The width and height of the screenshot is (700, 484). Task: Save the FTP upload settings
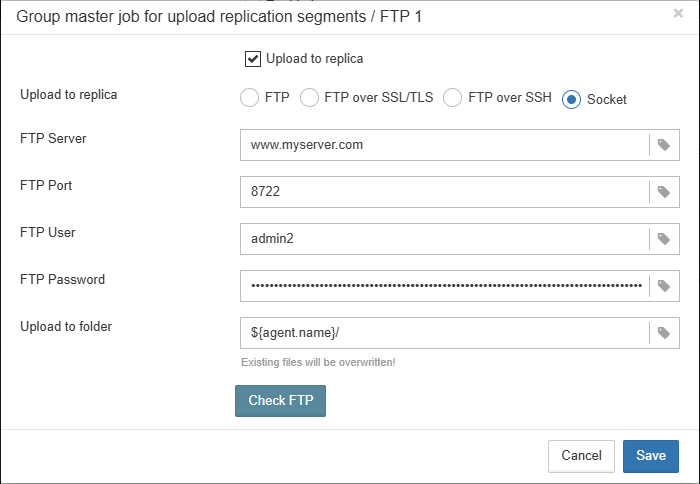[650, 456]
